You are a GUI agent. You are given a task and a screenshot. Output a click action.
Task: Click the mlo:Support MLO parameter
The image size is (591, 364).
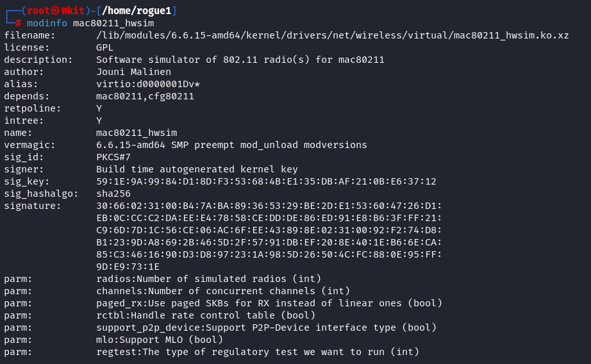160,340
